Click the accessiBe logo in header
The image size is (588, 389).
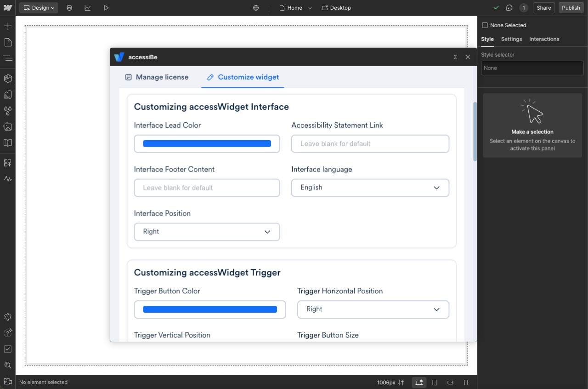tap(119, 57)
